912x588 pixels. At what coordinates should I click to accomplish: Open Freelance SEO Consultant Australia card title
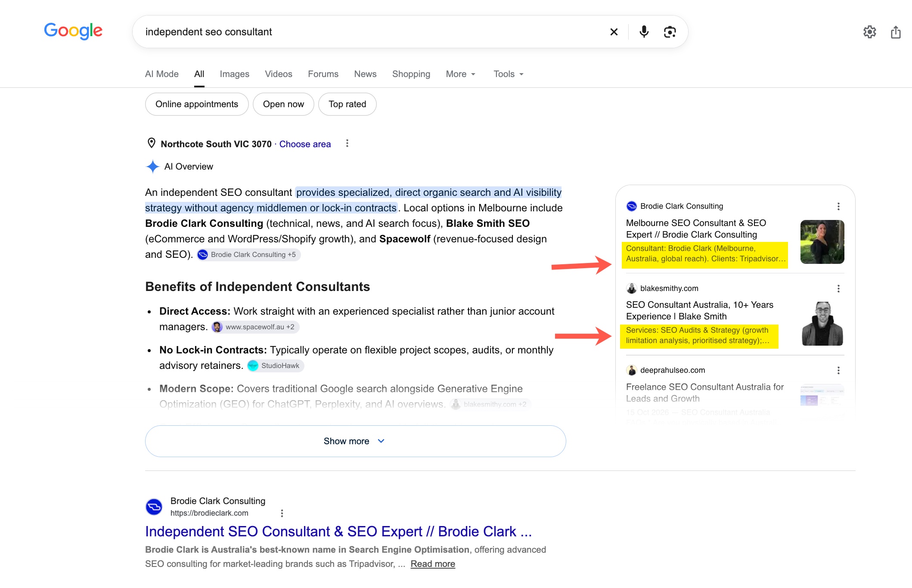point(705,393)
